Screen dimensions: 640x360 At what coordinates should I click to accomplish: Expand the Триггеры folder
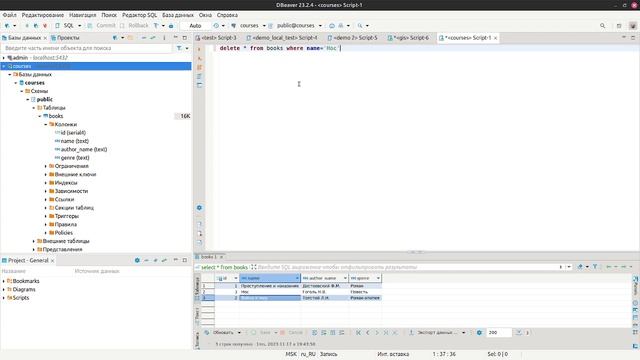(x=46, y=216)
